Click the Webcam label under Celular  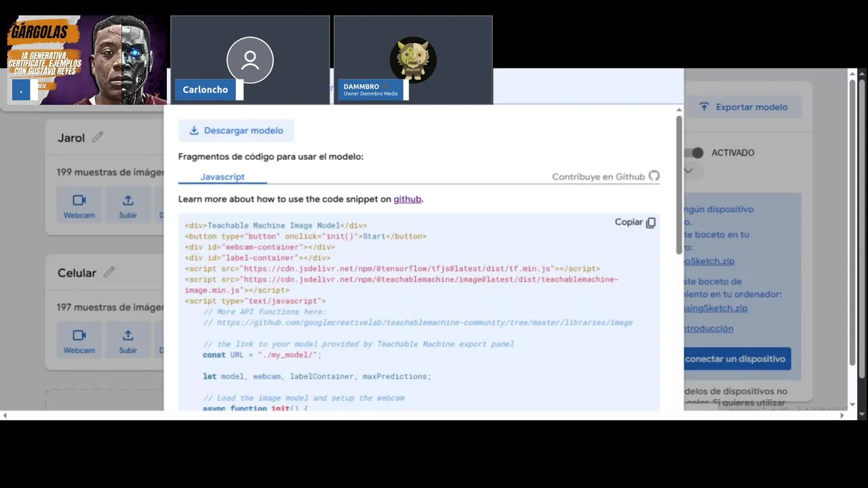click(79, 350)
